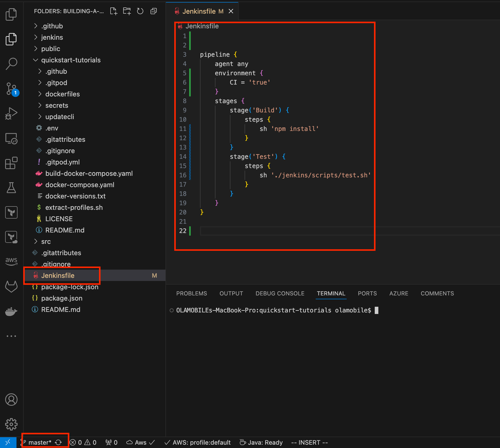Viewport: 500px width, 448px height.
Task: Open the Manage gear icon
Action: [11, 424]
